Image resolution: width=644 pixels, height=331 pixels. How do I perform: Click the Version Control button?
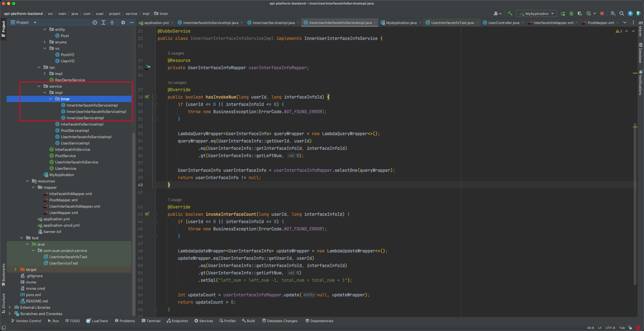26,321
